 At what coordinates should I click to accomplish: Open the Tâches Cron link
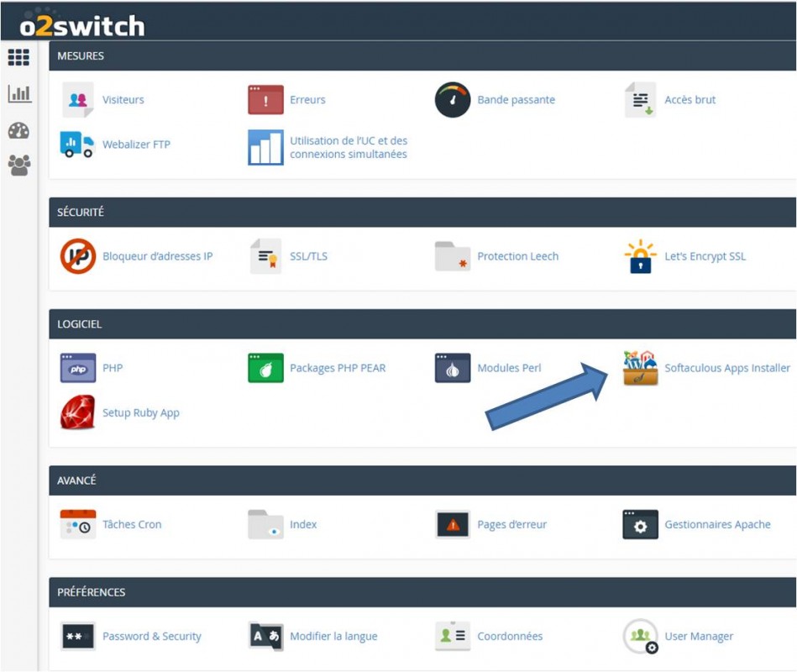click(x=132, y=524)
